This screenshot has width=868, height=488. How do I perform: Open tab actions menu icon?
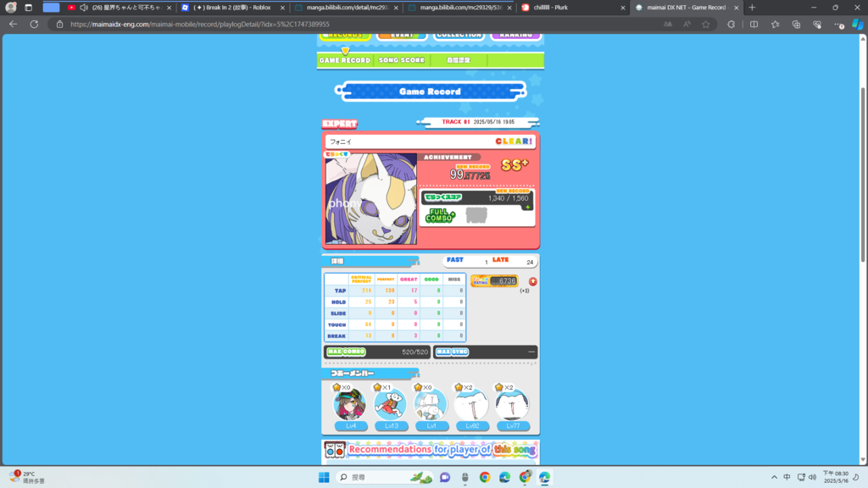[28, 8]
